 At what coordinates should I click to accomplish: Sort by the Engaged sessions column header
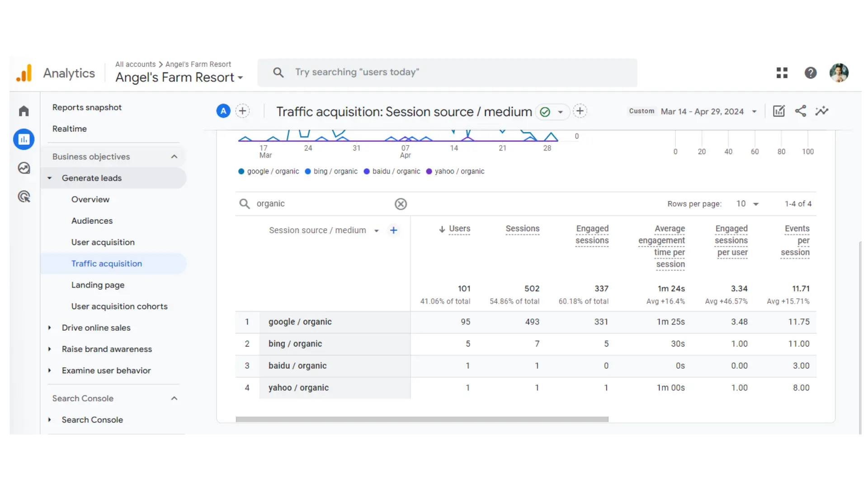click(592, 235)
